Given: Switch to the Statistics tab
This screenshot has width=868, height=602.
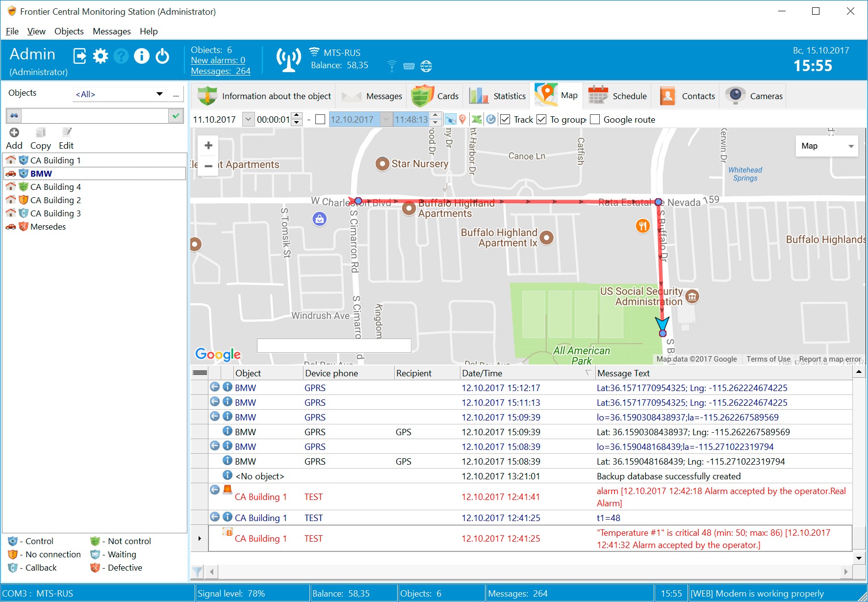Looking at the screenshot, I should (x=496, y=95).
